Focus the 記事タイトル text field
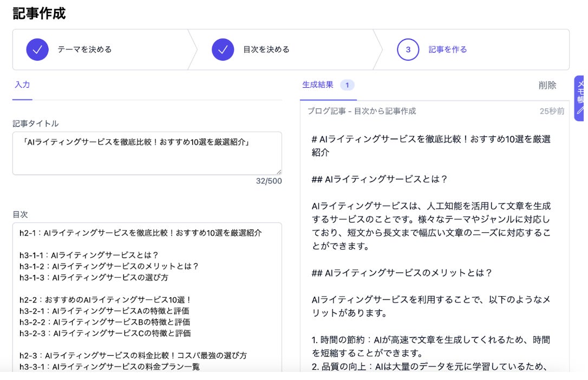 coord(147,153)
